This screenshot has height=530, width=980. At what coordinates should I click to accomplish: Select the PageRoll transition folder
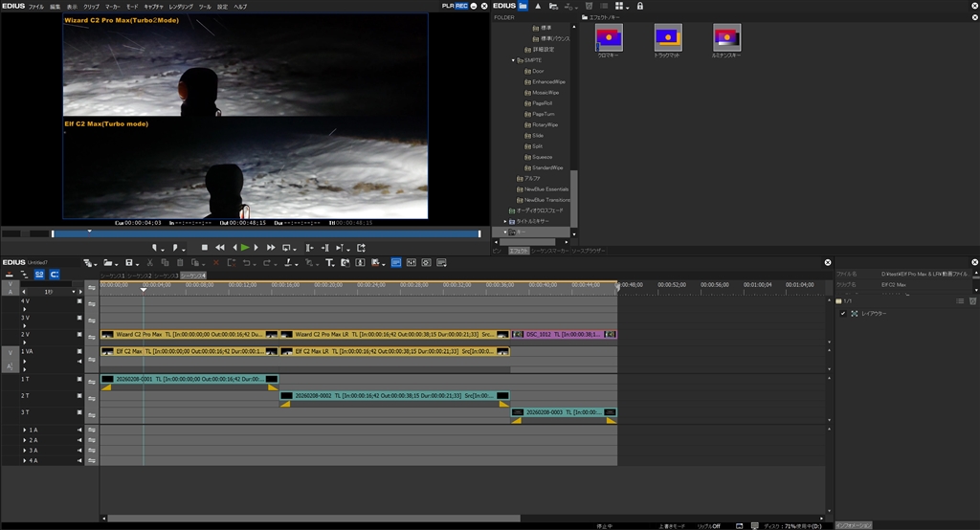[544, 103]
